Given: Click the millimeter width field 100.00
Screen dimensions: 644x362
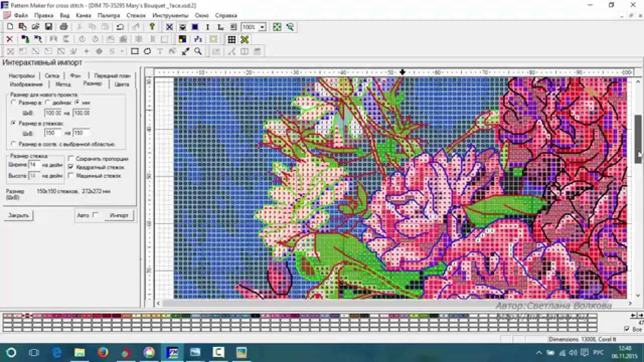Looking at the screenshot, I should [53, 113].
